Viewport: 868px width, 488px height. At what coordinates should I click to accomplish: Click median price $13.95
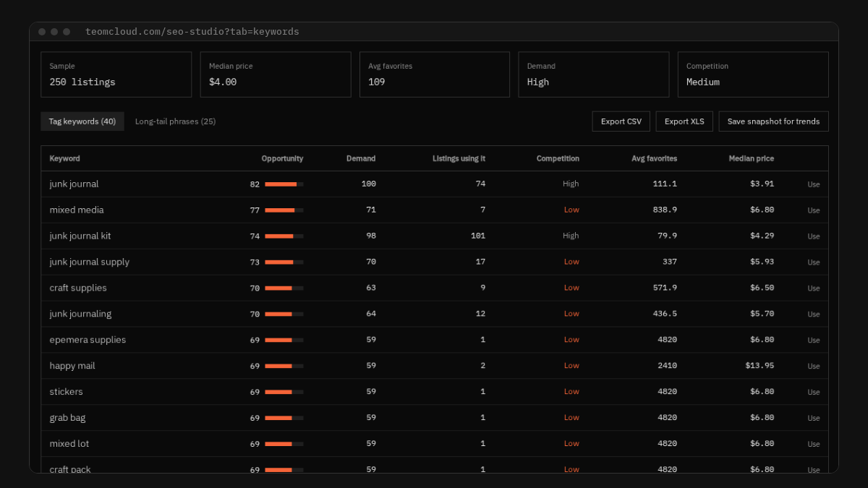[759, 367]
